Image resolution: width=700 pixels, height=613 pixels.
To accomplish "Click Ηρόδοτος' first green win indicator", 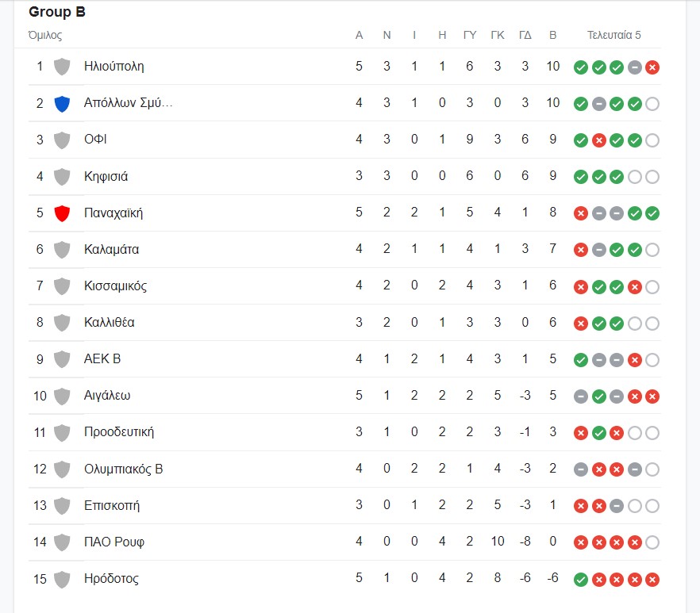I will [x=581, y=579].
